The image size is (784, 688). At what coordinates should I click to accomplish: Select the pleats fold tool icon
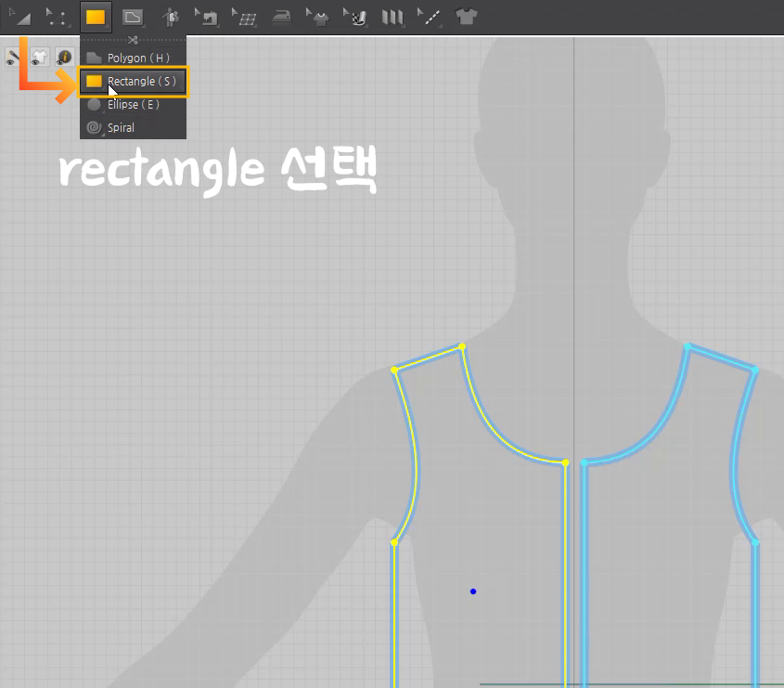tap(392, 18)
